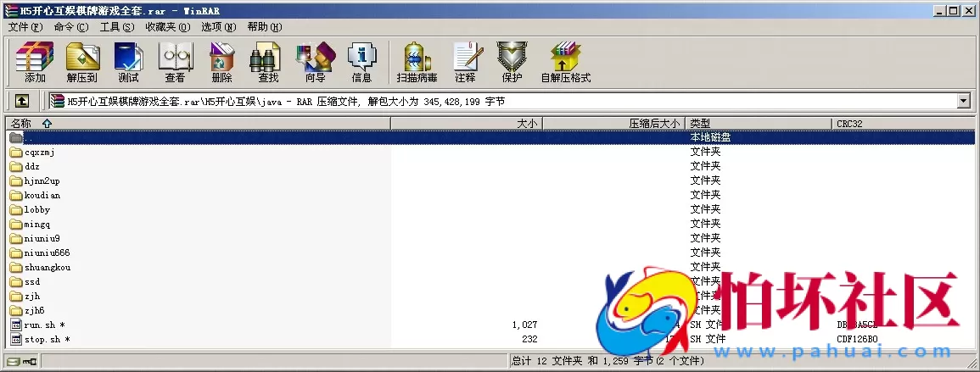Go up one folder level button

(22, 101)
